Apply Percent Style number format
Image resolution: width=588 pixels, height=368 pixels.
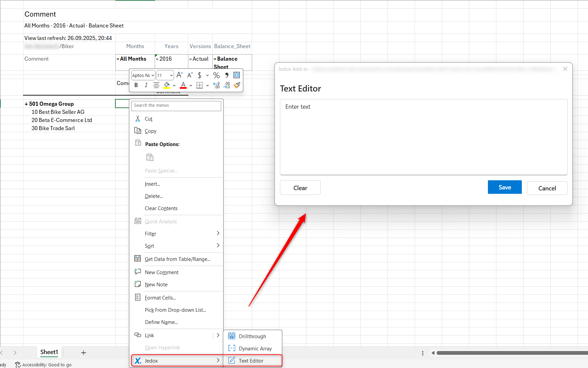pos(216,75)
